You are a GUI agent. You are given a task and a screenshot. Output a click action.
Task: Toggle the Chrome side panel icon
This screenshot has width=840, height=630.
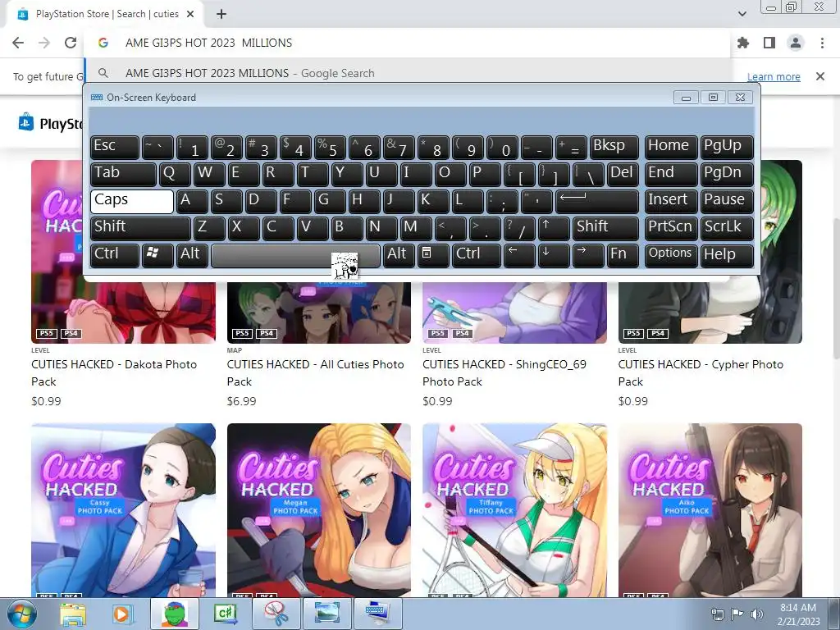coord(769,43)
